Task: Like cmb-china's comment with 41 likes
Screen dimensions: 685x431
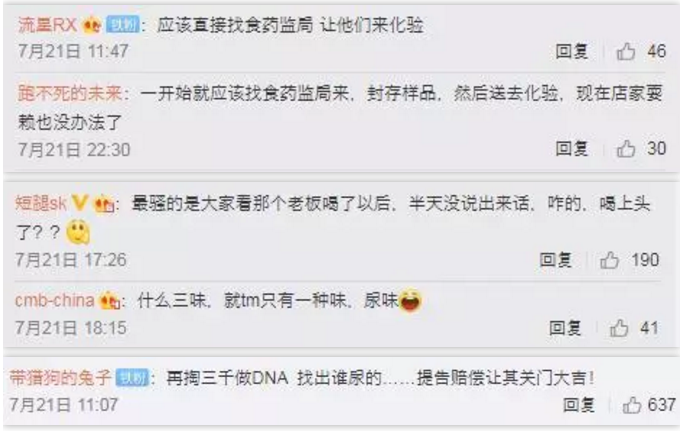Action: pos(619,328)
